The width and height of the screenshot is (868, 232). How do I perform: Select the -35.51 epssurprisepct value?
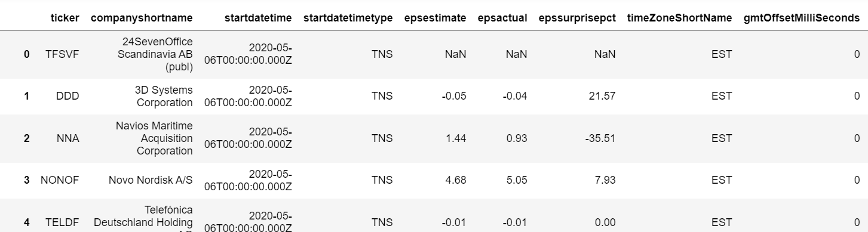(600, 138)
